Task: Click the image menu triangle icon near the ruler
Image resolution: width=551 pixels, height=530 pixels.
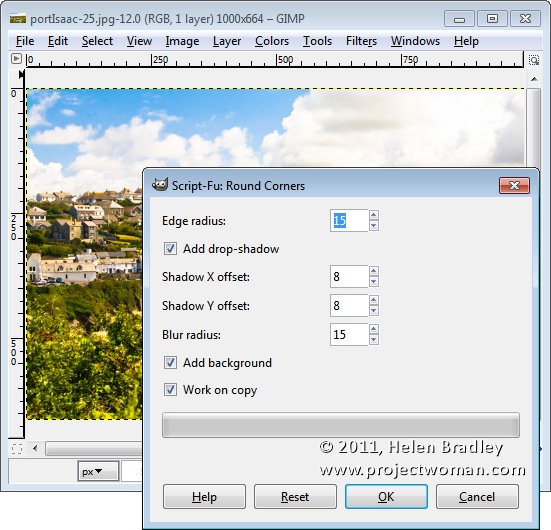Action: [x=16, y=58]
